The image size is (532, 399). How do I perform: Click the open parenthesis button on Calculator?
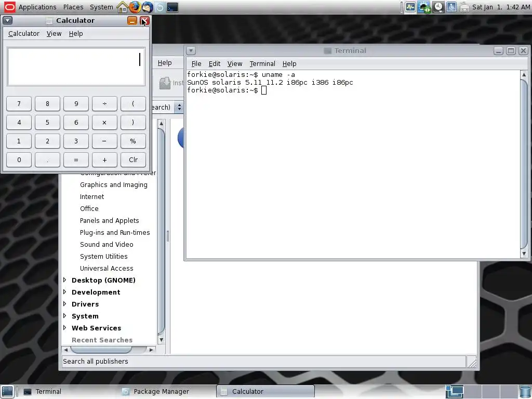pos(133,104)
